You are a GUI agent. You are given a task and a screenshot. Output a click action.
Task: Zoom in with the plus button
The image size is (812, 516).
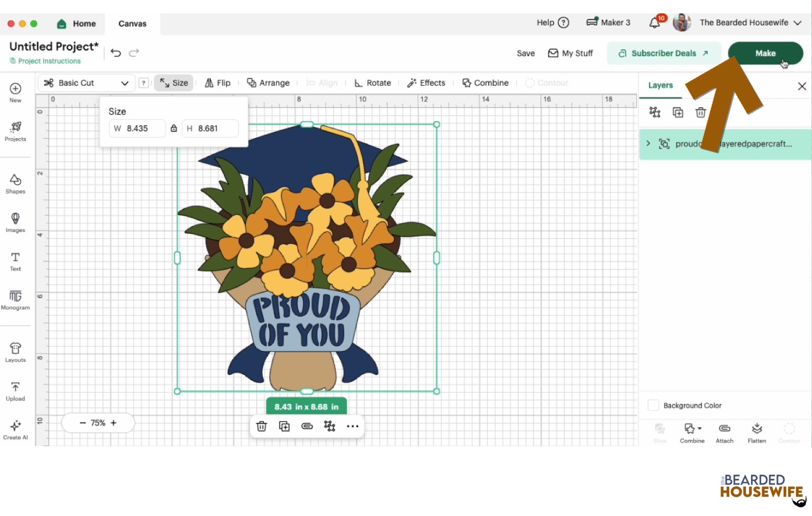pyautogui.click(x=114, y=423)
